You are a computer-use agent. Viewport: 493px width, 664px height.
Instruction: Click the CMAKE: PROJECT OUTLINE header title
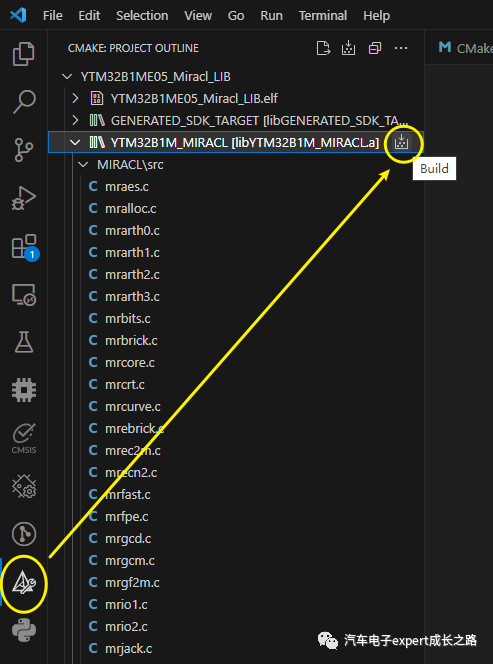click(133, 48)
